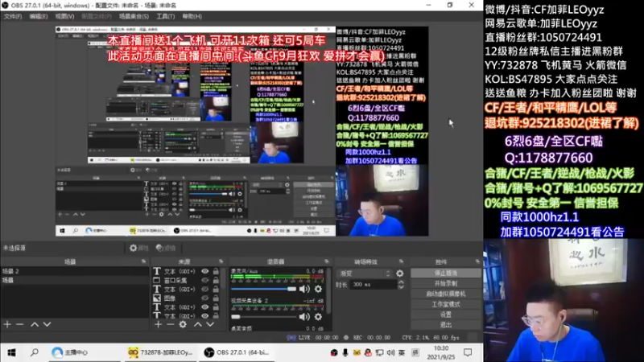Pop out the 转场特效 dock panel

[x=401, y=261]
